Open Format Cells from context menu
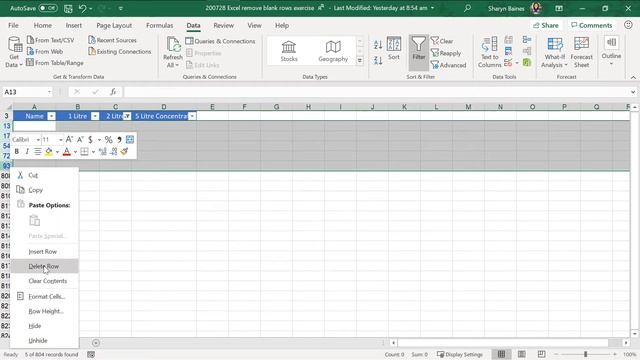 click(44, 296)
